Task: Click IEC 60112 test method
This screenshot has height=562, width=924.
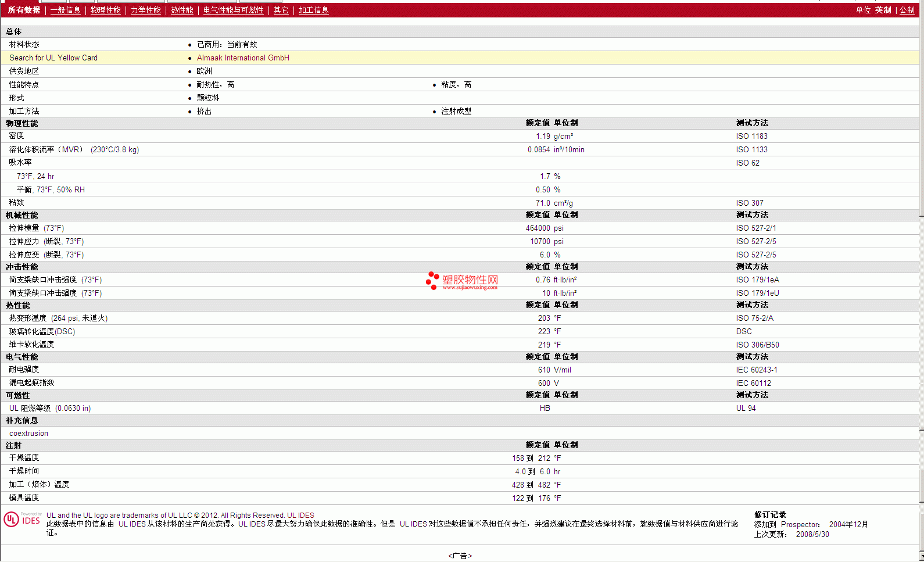Action: 754,383
